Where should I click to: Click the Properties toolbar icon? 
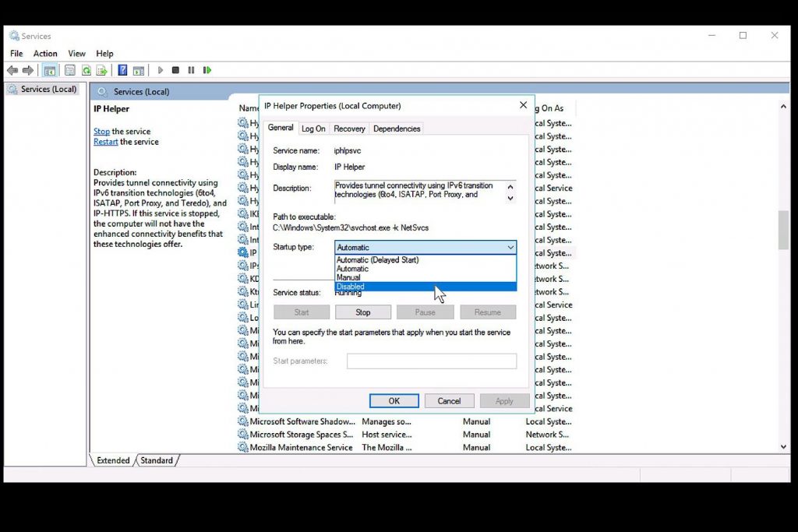[x=69, y=70]
